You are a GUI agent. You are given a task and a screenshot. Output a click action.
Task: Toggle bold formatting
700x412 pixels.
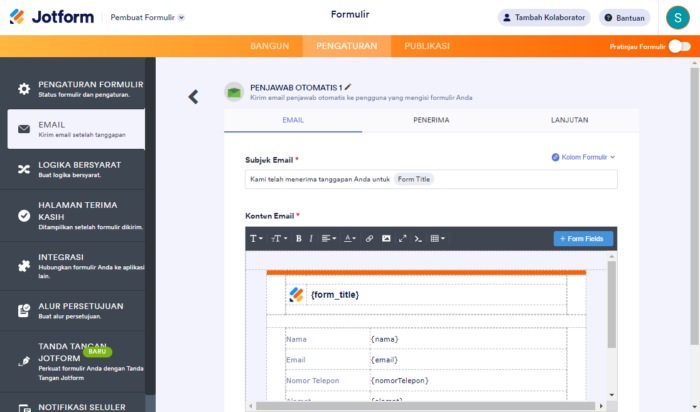[299, 238]
